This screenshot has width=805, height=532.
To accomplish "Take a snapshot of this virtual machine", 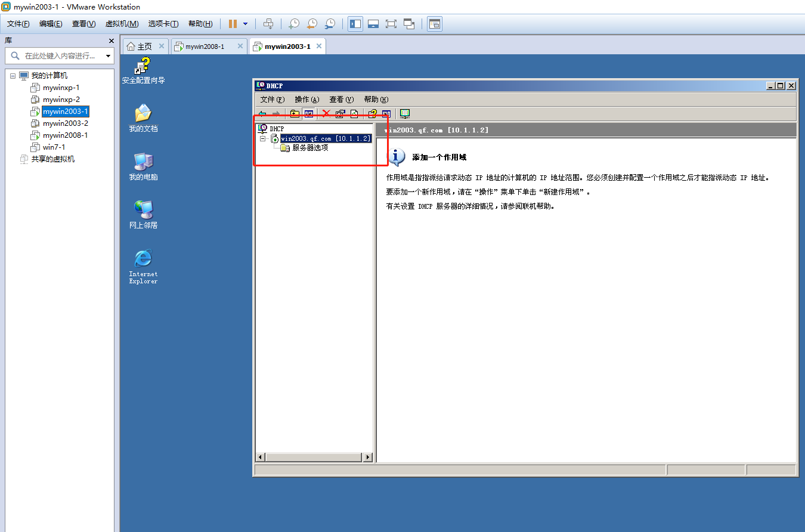I will [x=293, y=24].
